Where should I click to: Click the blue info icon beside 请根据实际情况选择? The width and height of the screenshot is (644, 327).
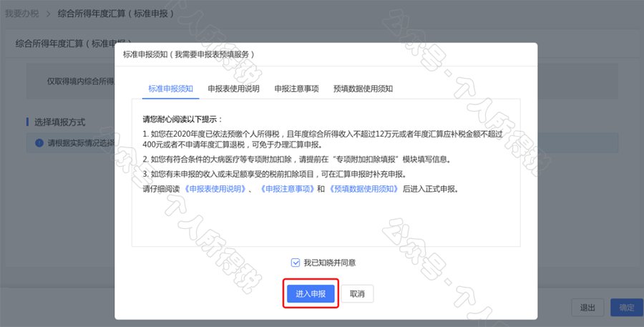(x=39, y=143)
